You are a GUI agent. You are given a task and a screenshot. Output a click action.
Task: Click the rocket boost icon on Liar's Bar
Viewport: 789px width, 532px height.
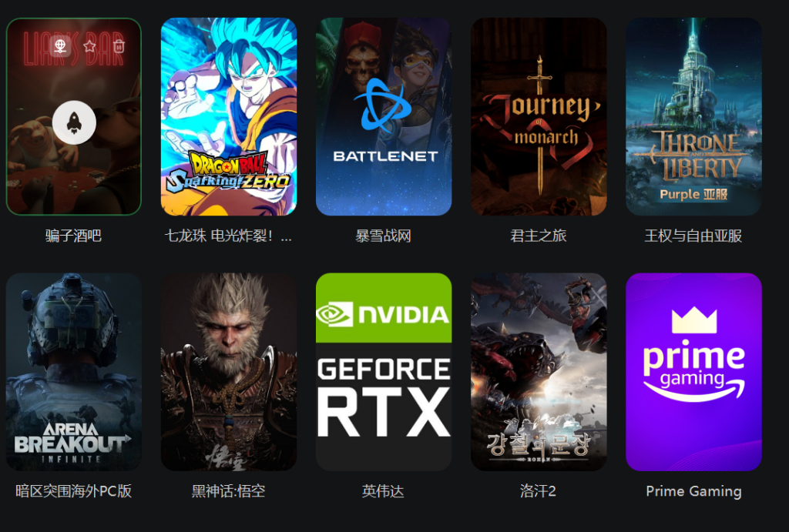point(74,122)
